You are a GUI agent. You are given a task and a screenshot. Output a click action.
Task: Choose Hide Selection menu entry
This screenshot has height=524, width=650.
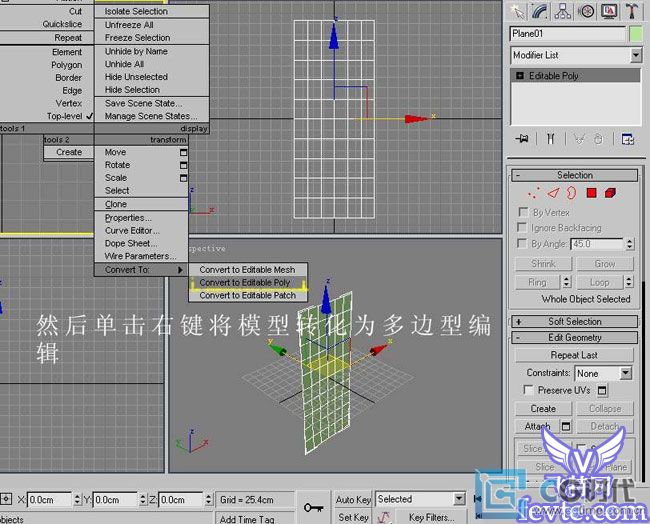(x=132, y=90)
